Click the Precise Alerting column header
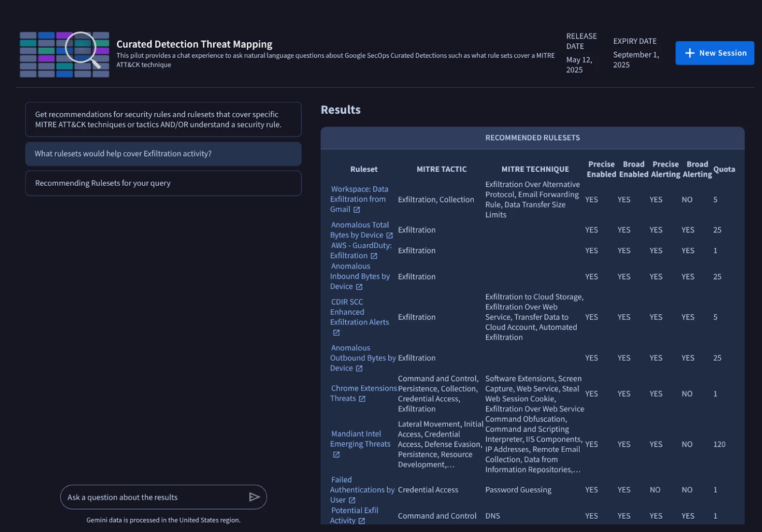 point(665,169)
